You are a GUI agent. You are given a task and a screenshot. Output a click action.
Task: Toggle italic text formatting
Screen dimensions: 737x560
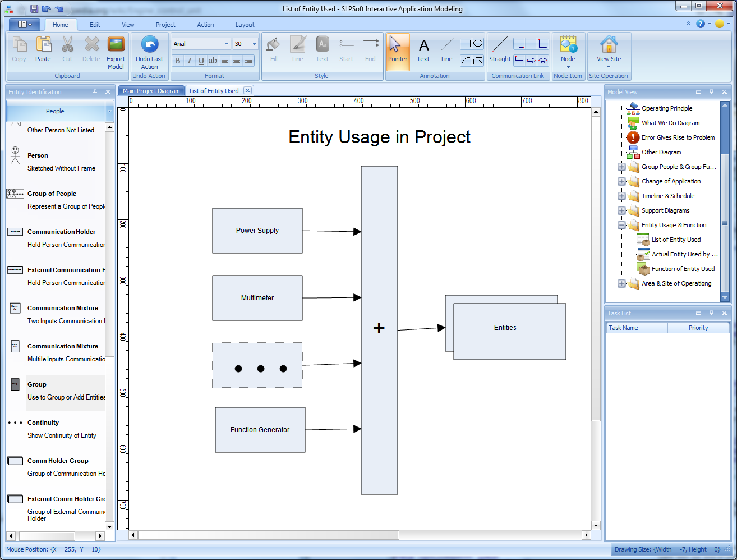[190, 60]
